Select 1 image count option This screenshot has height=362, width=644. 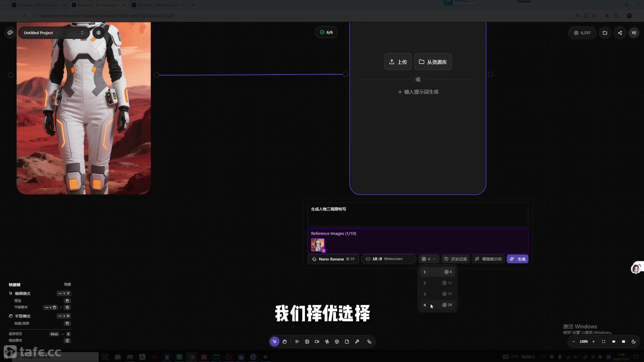pyautogui.click(x=437, y=272)
